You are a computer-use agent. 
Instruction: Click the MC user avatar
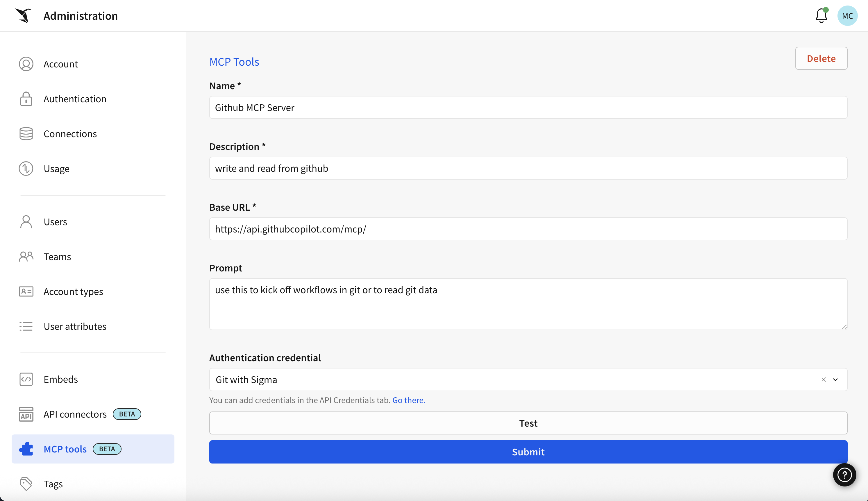pos(847,16)
